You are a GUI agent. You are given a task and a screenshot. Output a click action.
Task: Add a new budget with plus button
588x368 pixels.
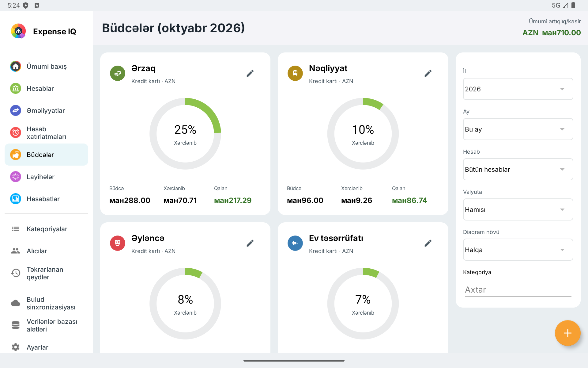tap(567, 333)
